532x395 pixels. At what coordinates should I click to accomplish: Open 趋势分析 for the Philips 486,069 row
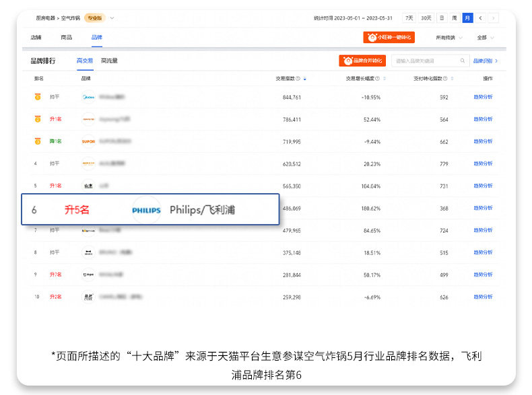483,208
